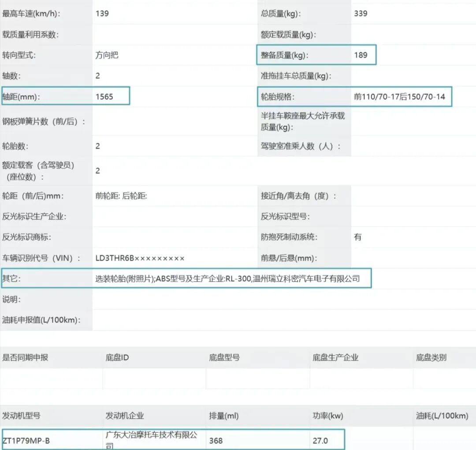The height and width of the screenshot is (450, 476).
Task: Select the 最高车速(km/h) label
Action: tap(31, 14)
